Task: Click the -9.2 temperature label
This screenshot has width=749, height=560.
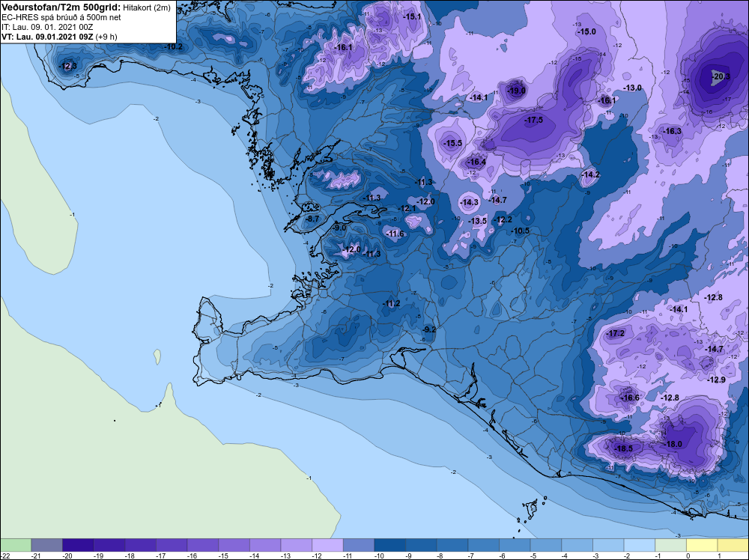Action: pyautogui.click(x=429, y=329)
